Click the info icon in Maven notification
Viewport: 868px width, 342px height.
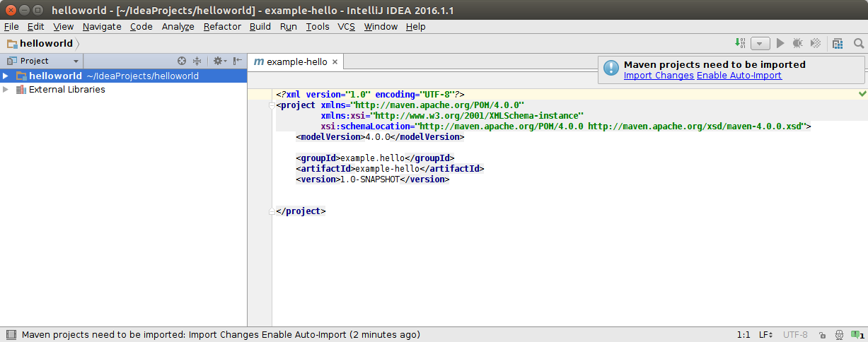click(x=611, y=69)
